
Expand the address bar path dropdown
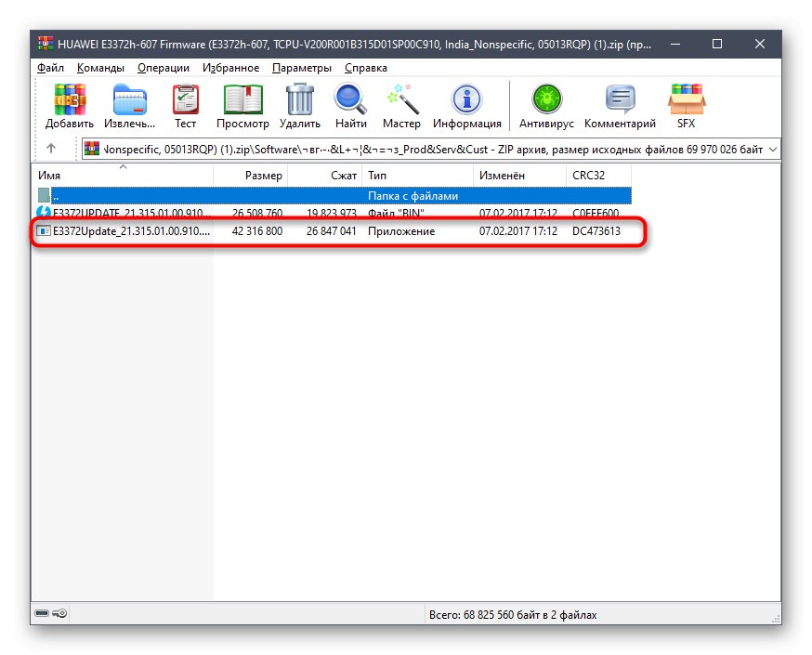773,150
